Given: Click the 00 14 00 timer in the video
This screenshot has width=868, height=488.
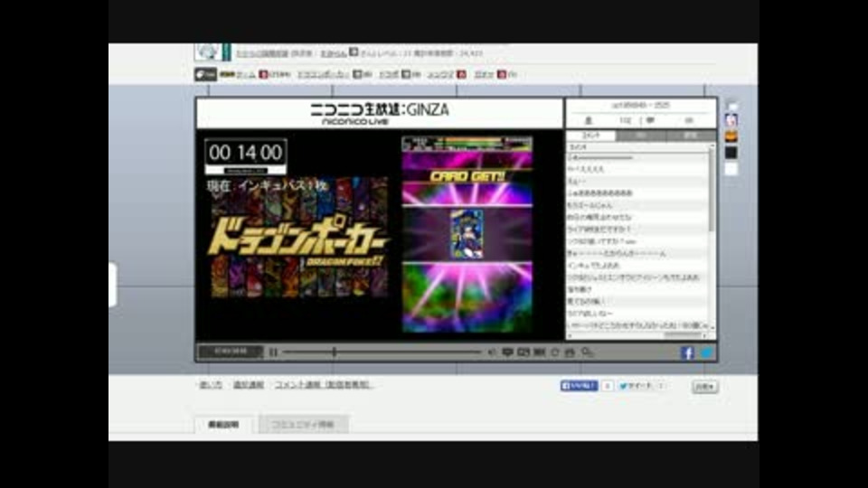Looking at the screenshot, I should [246, 153].
